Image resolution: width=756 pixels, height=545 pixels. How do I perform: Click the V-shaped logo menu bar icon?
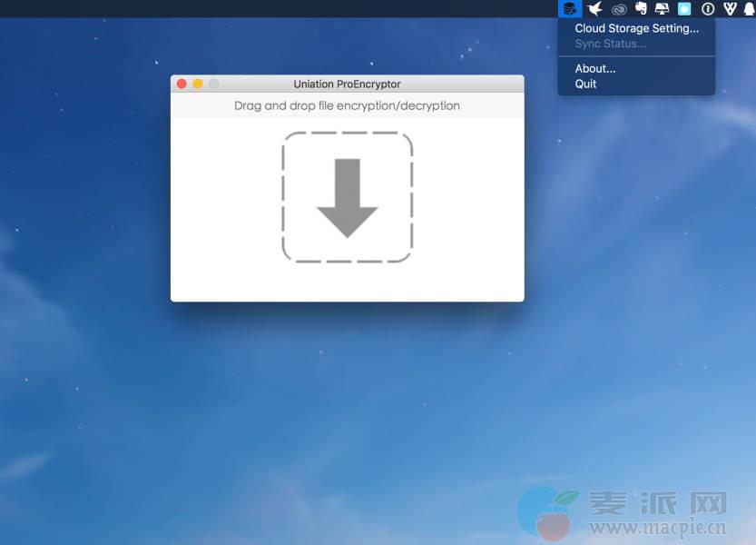click(x=730, y=9)
